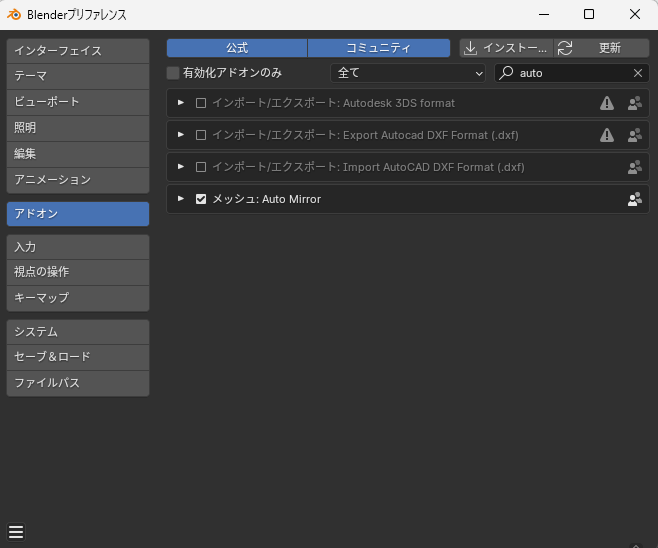658x548 pixels.
Task: Open the キーマップ preferences section
Action: [x=78, y=298]
